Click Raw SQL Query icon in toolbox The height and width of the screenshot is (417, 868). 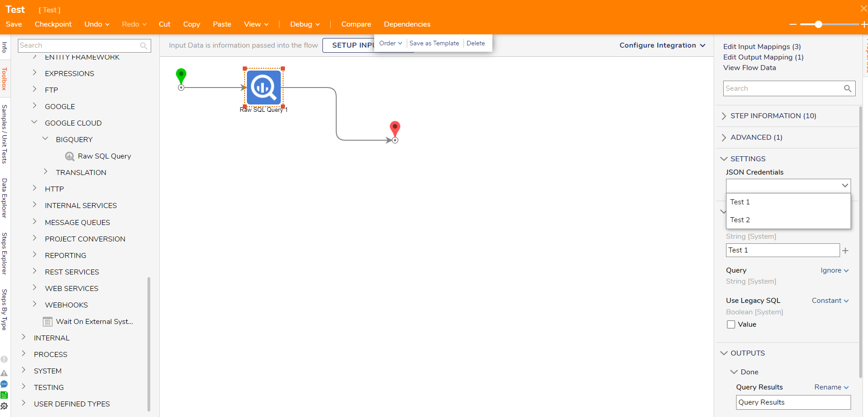[x=70, y=156]
